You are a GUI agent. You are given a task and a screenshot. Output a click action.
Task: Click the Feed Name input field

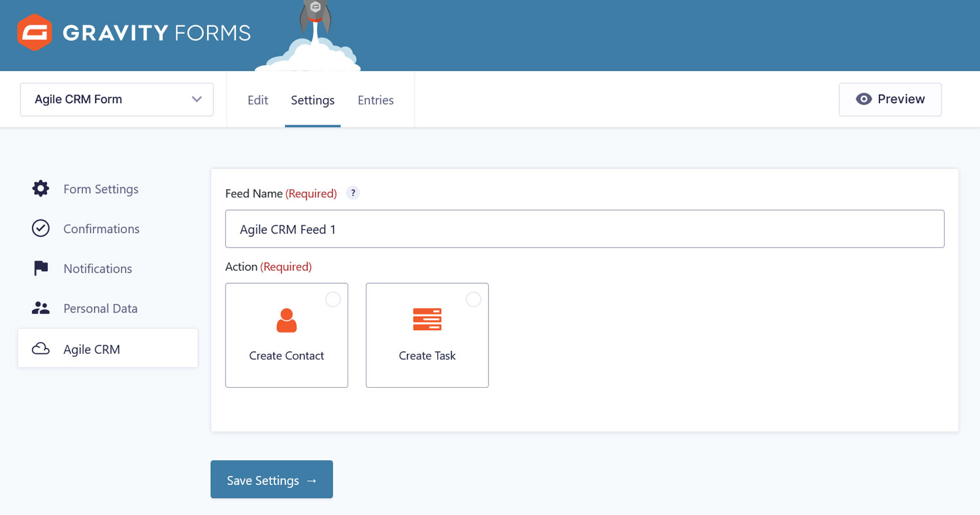(585, 228)
